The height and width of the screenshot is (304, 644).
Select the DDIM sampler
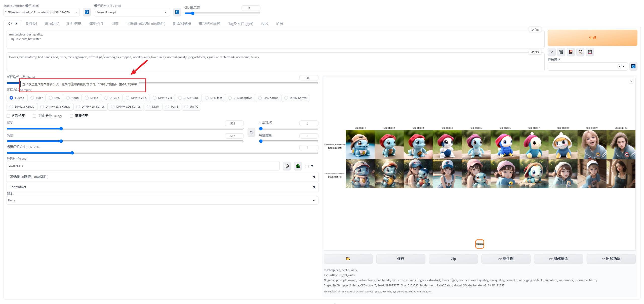[153, 107]
